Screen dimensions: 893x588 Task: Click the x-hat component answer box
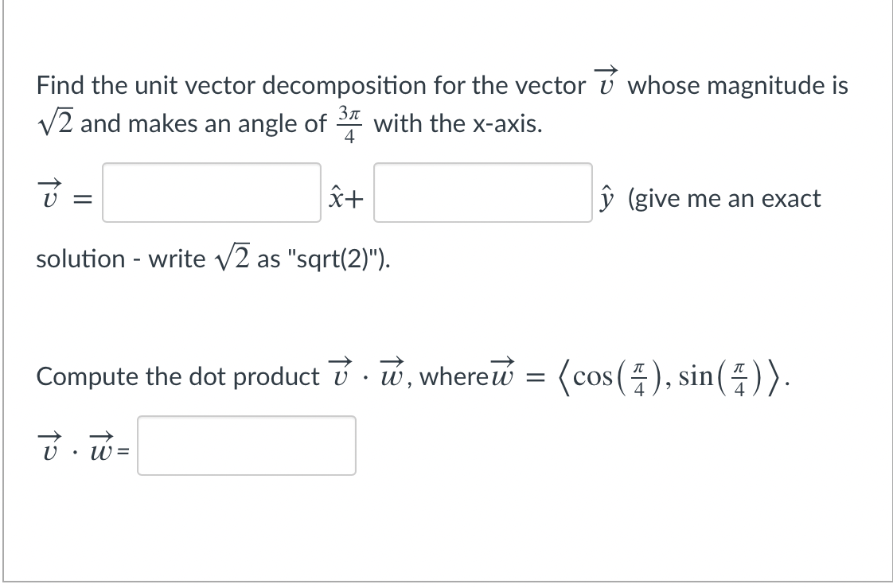(x=211, y=193)
